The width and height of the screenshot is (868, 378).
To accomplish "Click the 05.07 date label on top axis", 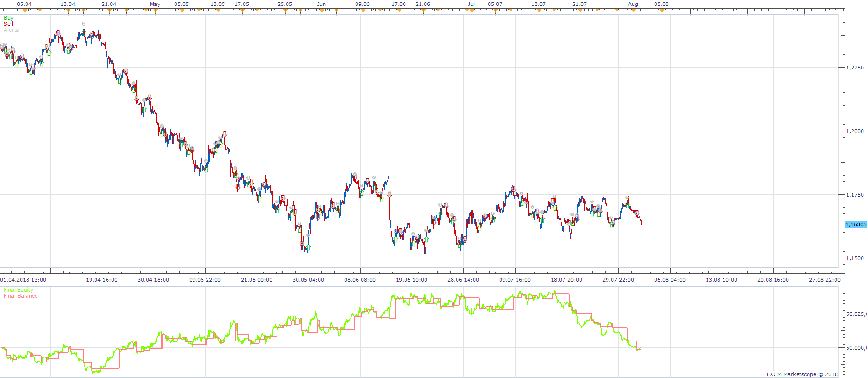I will tap(495, 4).
